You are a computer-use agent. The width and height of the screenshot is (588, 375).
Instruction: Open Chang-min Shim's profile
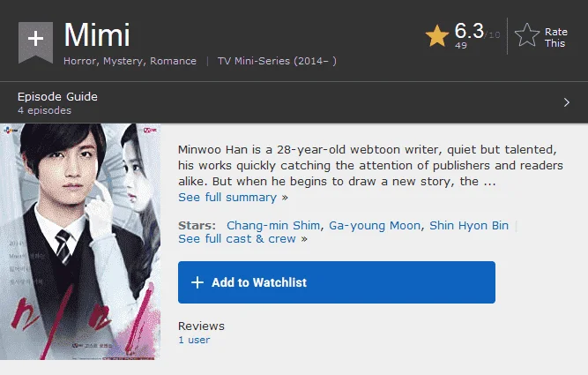273,225
